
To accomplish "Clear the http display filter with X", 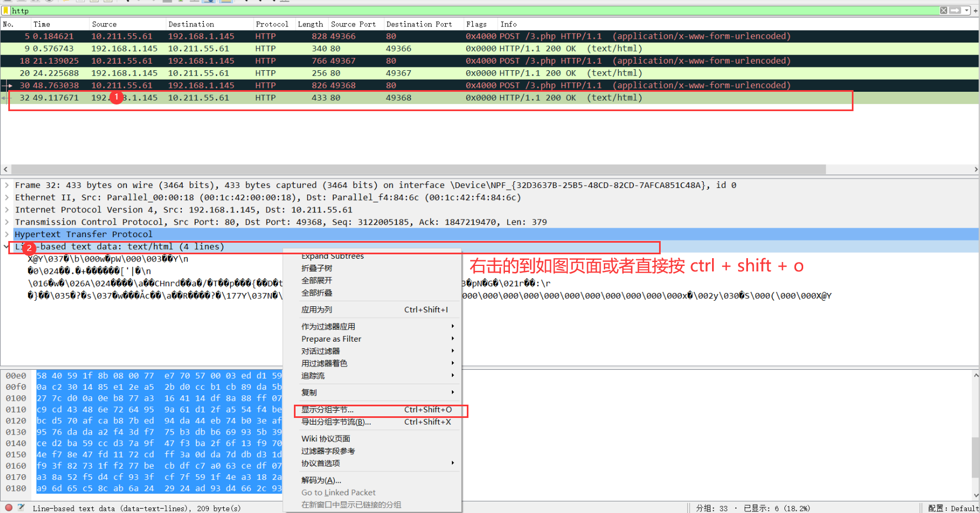I will [x=944, y=11].
